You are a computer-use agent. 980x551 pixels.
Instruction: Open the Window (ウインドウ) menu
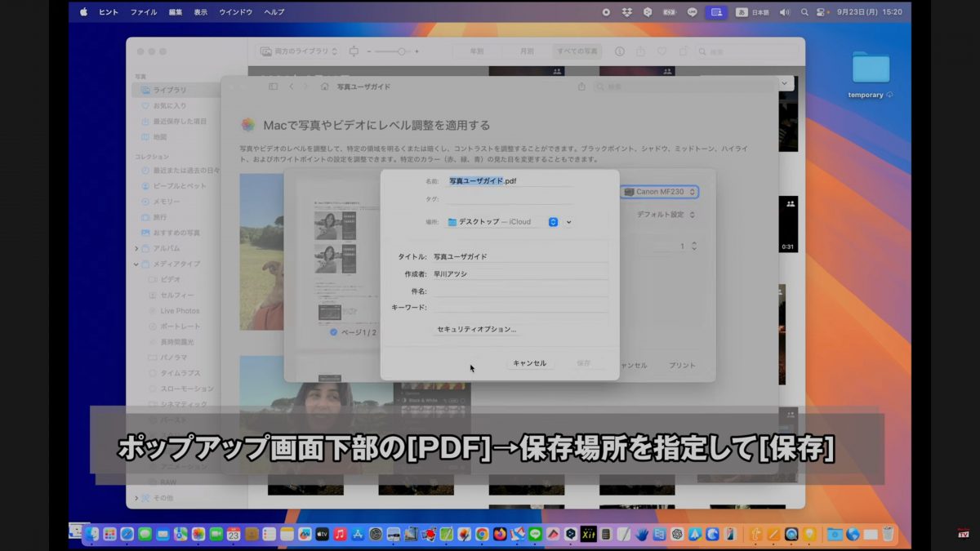(236, 12)
